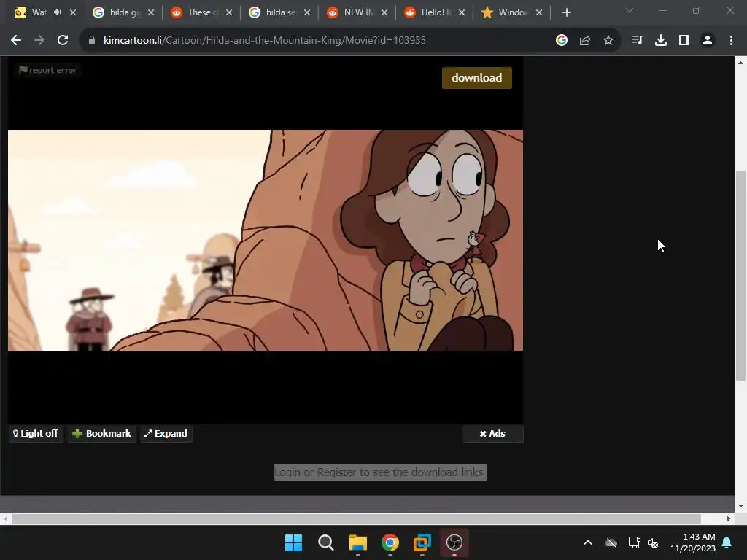Close the 'These c' Reddit tab

click(229, 12)
